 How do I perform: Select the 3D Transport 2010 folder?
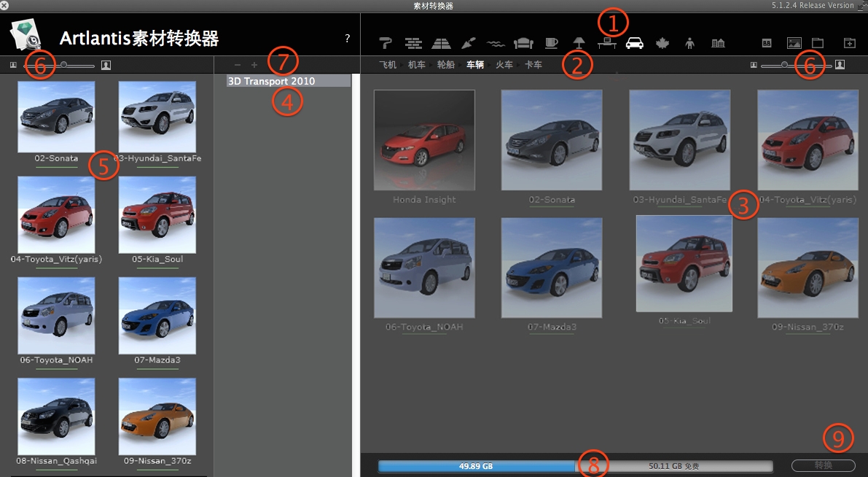pyautogui.click(x=289, y=81)
